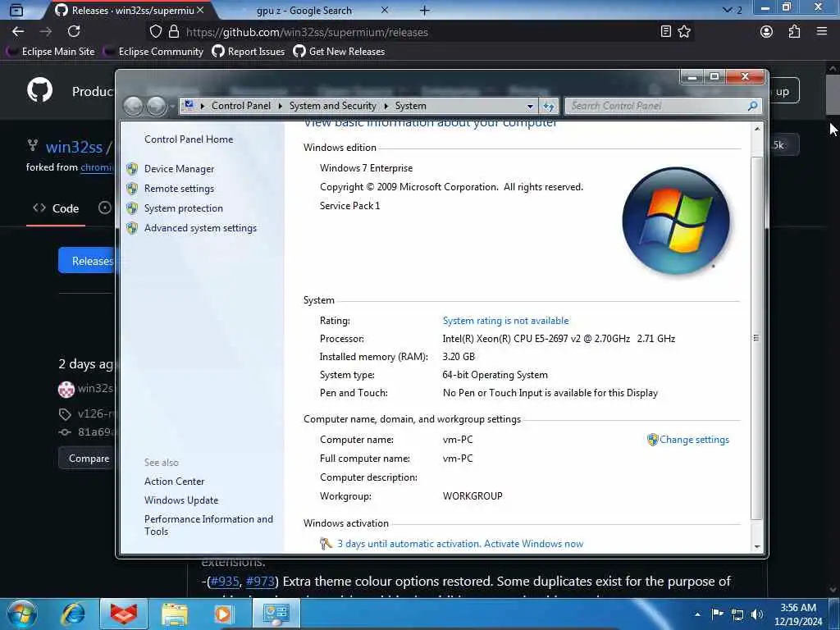Open Advanced system settings

click(200, 228)
